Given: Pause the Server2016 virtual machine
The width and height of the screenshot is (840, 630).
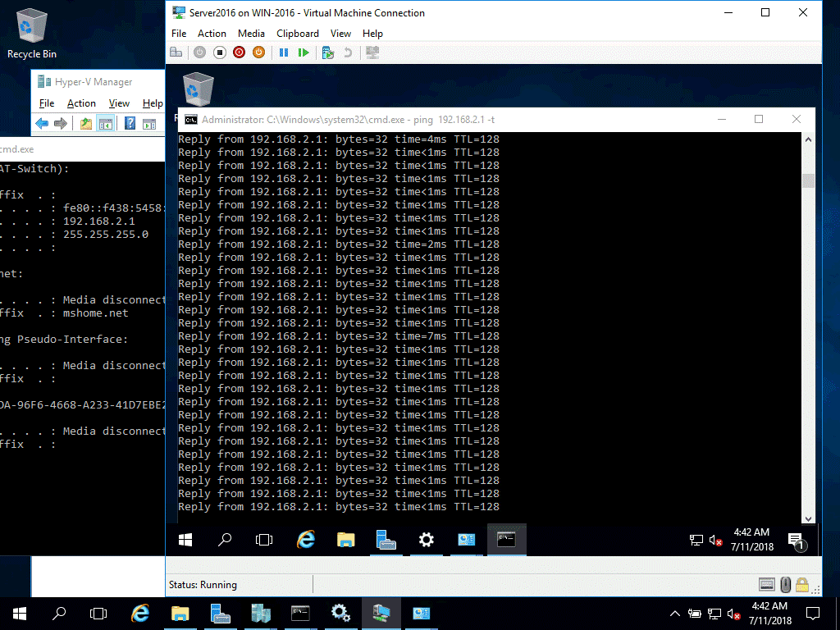Looking at the screenshot, I should point(282,52).
